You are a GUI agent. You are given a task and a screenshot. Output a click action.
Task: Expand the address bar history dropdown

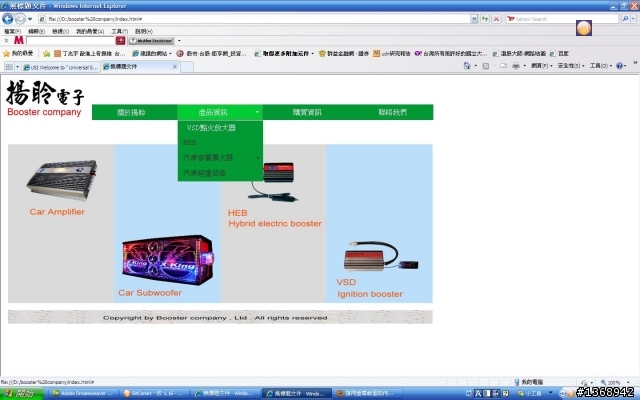click(x=474, y=19)
